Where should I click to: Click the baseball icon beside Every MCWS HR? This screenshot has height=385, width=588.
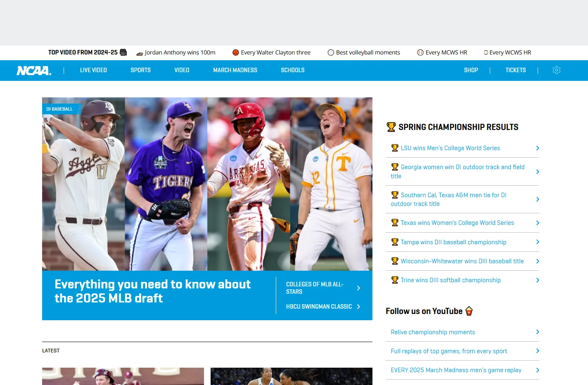[x=420, y=52]
